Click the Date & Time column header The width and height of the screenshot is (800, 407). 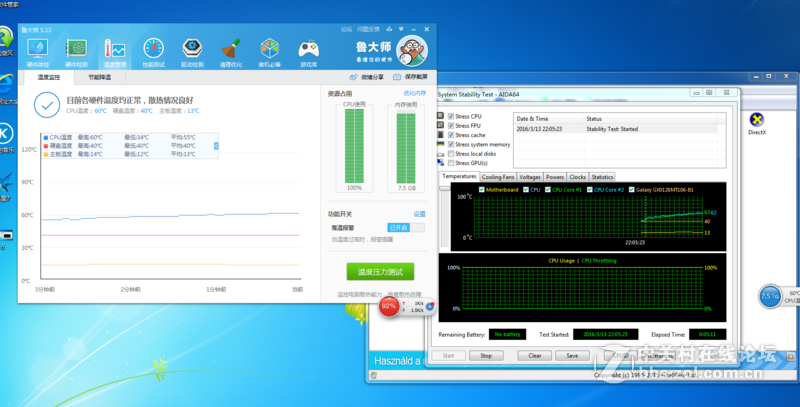tap(548, 119)
